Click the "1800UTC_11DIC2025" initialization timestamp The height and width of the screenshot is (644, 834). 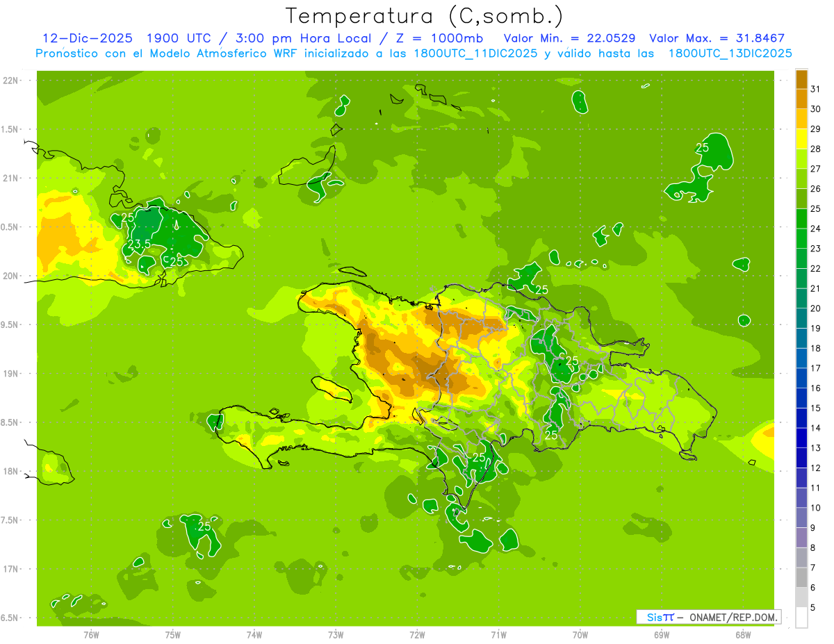click(x=474, y=53)
